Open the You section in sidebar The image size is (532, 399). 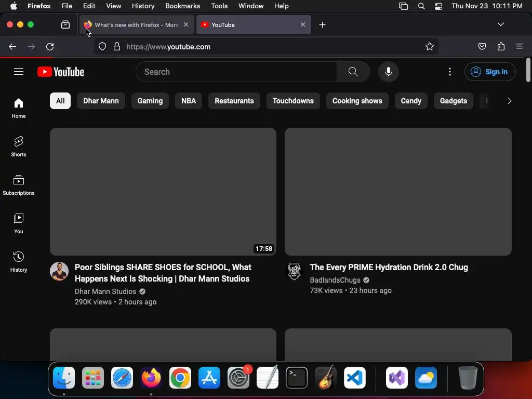19,223
